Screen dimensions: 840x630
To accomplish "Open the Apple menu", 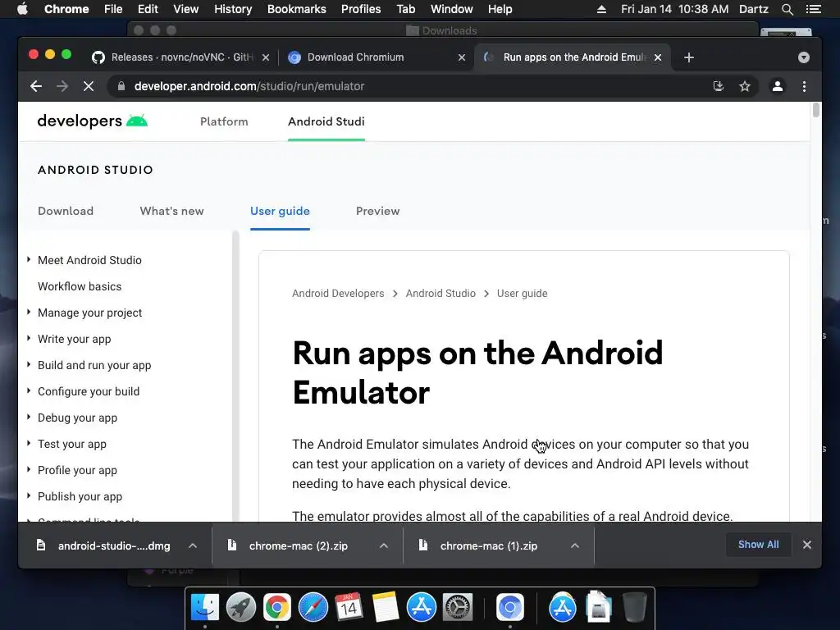I will pyautogui.click(x=22, y=9).
